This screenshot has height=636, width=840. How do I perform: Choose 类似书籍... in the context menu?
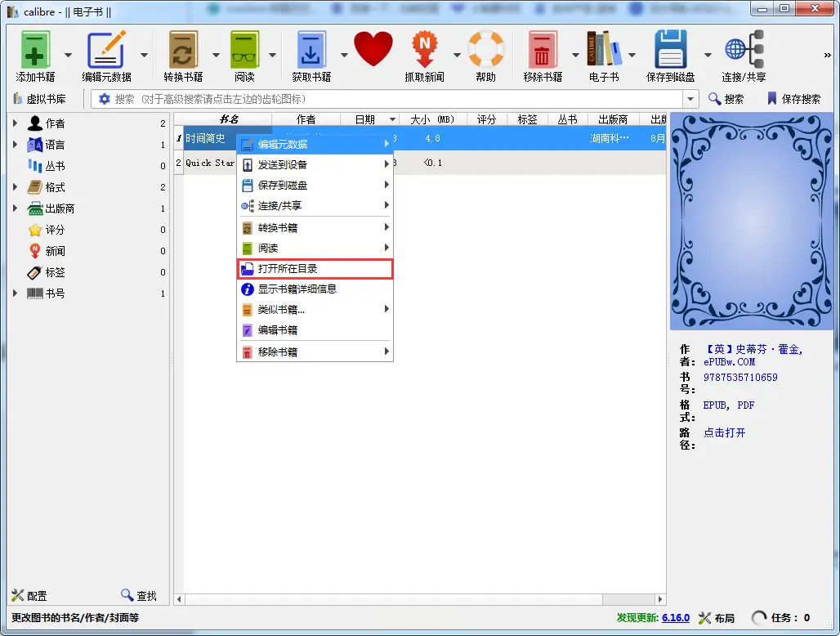point(315,310)
